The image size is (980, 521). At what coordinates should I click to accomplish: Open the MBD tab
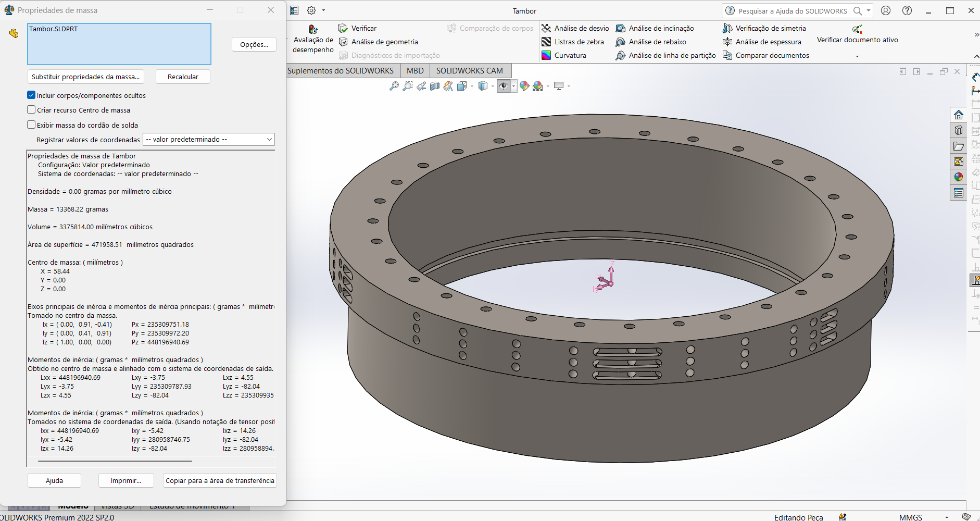coord(415,71)
